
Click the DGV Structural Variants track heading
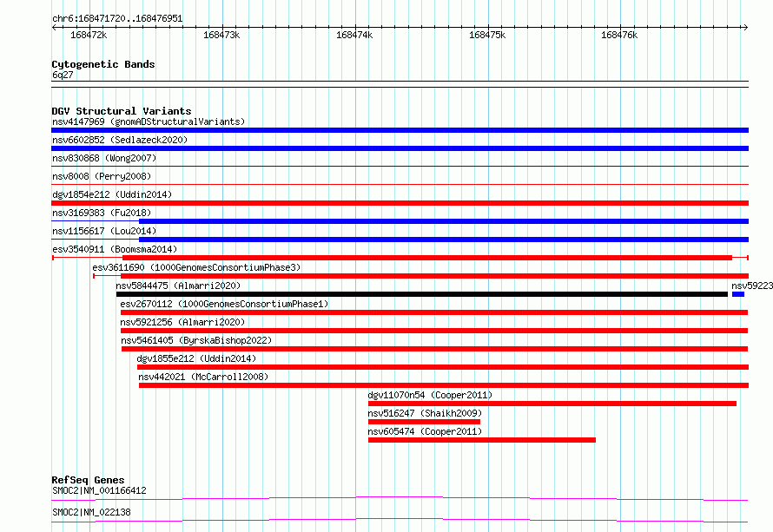pyautogui.click(x=122, y=111)
